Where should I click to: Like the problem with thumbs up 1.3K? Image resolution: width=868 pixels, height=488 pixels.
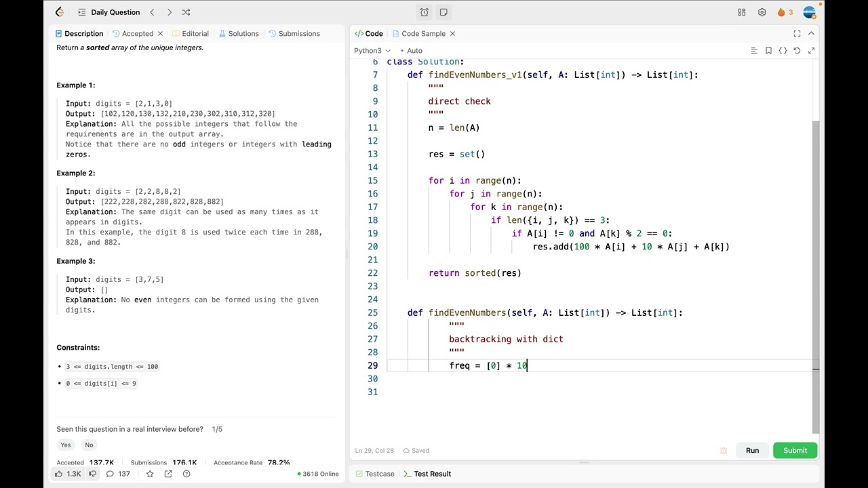68,474
